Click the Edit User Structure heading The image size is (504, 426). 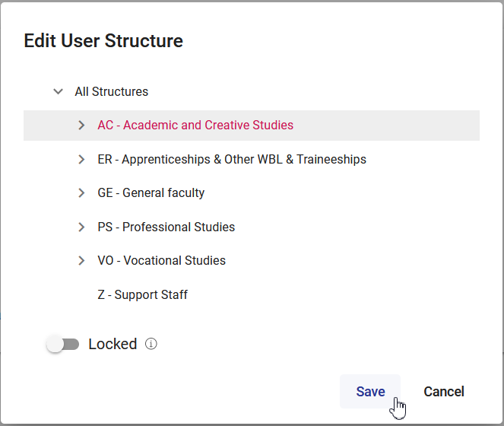coord(103,41)
